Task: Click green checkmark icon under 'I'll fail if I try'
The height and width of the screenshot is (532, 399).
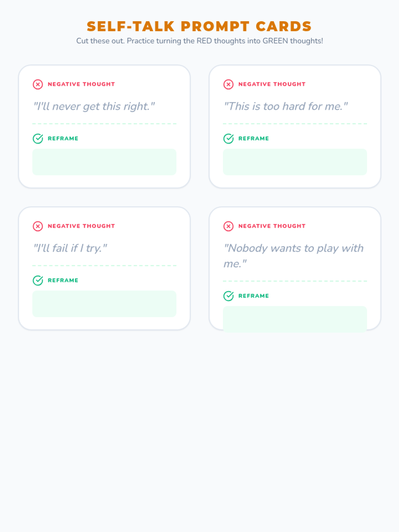Action: point(38,280)
